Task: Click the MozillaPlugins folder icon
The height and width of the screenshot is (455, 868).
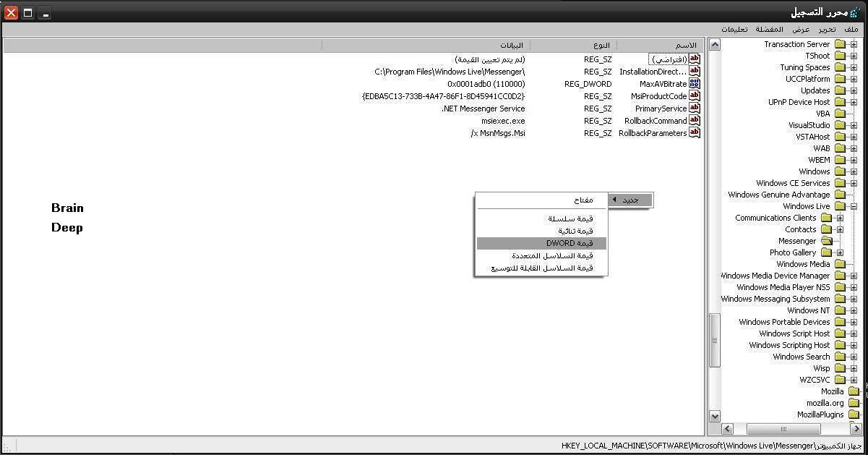Action: pos(854,414)
